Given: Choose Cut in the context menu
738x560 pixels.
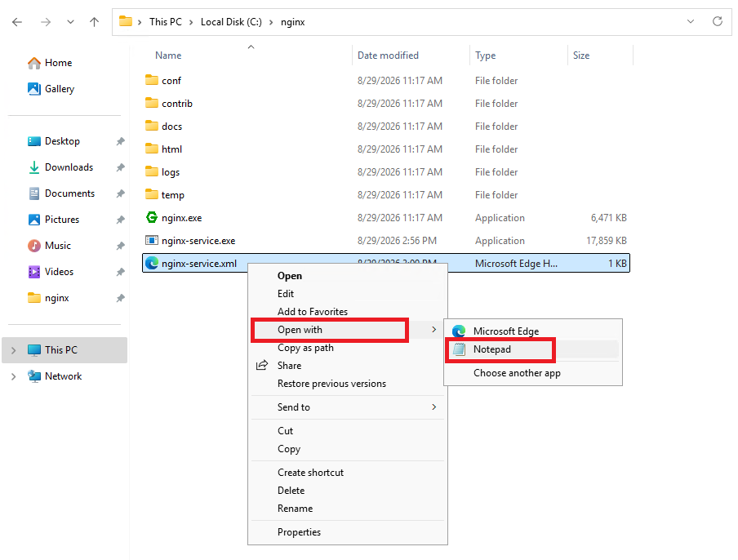Looking at the screenshot, I should pos(348,430).
